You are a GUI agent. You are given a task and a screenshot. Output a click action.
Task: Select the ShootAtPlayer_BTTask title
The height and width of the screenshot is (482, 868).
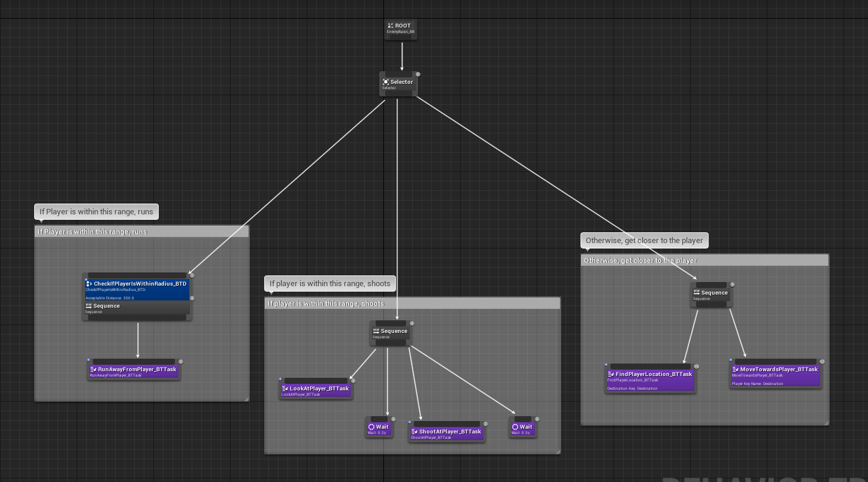[450, 432]
